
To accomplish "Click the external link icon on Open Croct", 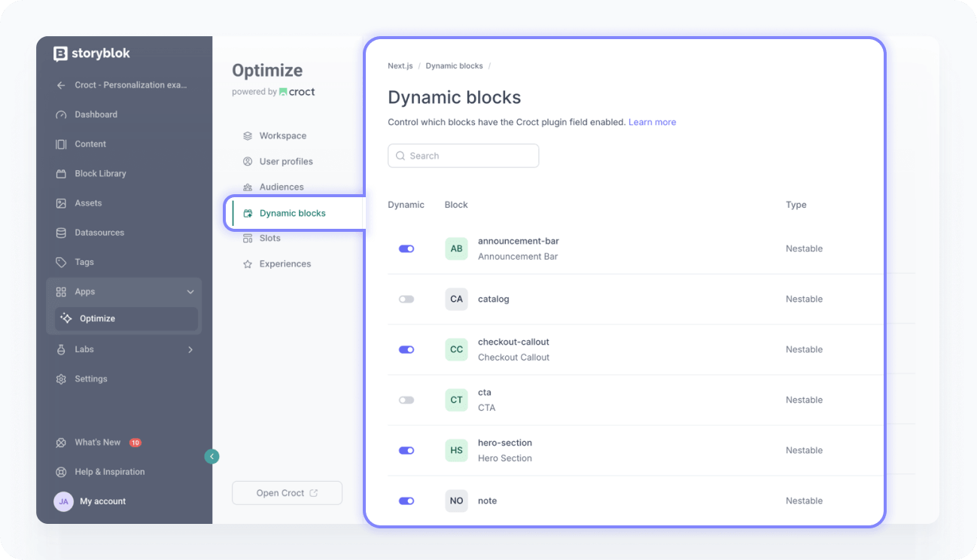I will (x=314, y=493).
